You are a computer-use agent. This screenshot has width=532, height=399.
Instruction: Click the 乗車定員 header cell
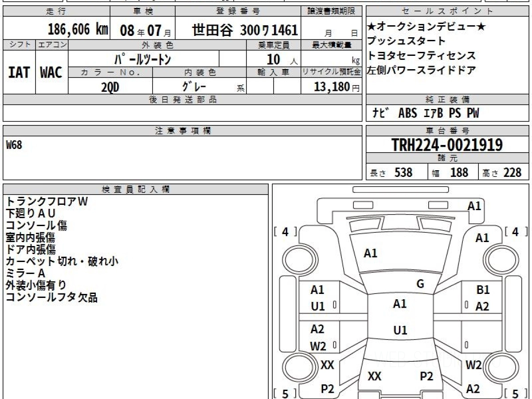(x=274, y=45)
